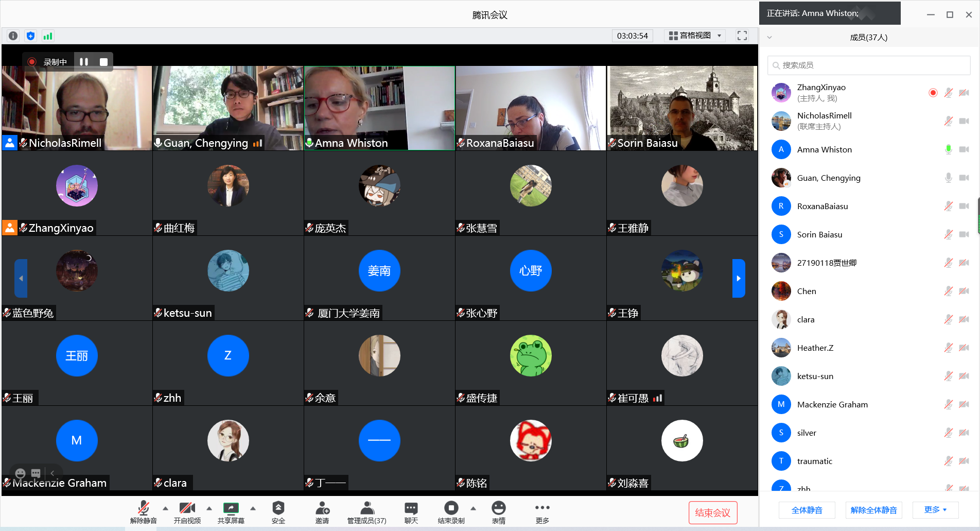This screenshot has width=980, height=531.
Task: Open the 邀请 invite icon
Action: [322, 512]
